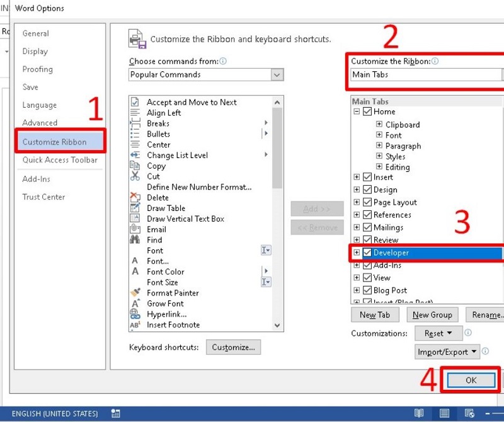Screen dimensions: 504x422
Task: Switch to Web Layout view in status bar
Action: click(x=469, y=413)
